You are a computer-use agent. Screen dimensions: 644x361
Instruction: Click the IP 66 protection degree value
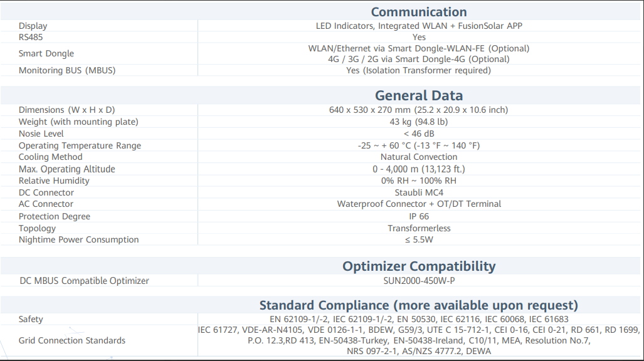click(419, 216)
